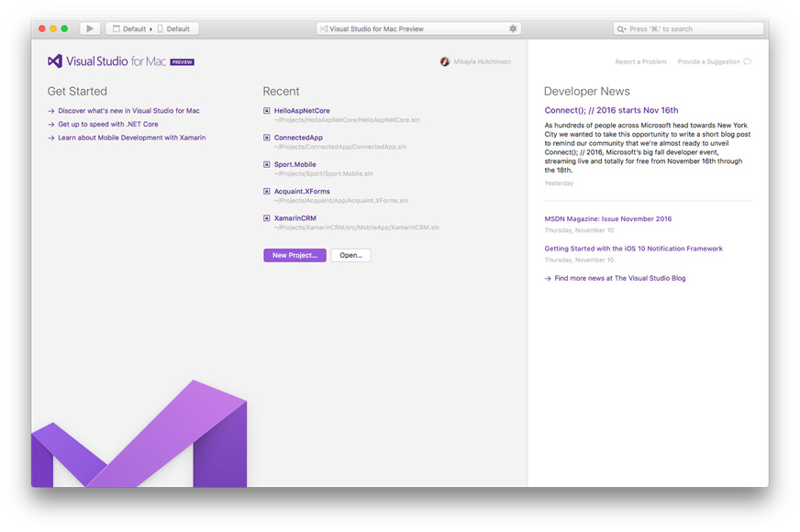This screenshot has height=532, width=800.
Task: Minimize the window with yellow button
Action: tap(53, 28)
